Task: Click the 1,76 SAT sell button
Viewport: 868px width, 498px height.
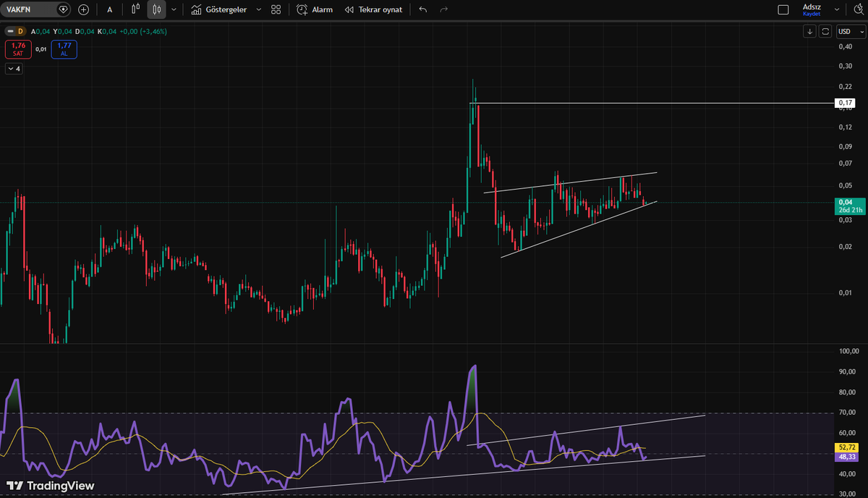Action: [x=18, y=49]
